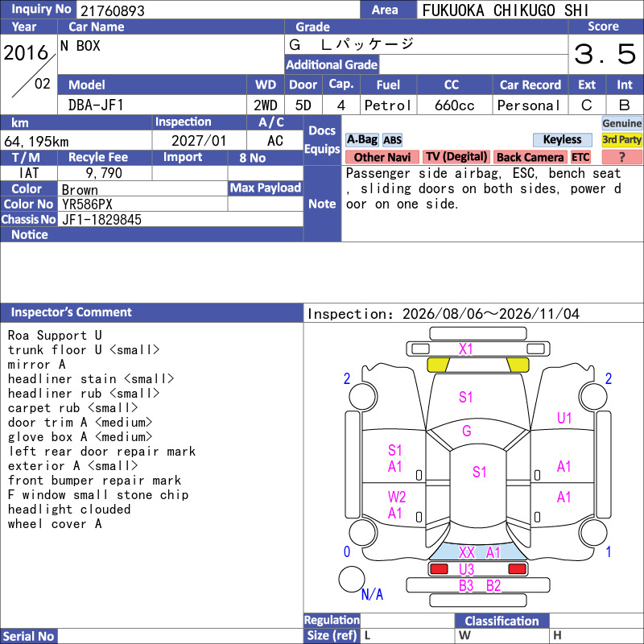The image size is (644, 644).
Task: Click the ETC equipment badge
Action: pos(580,157)
